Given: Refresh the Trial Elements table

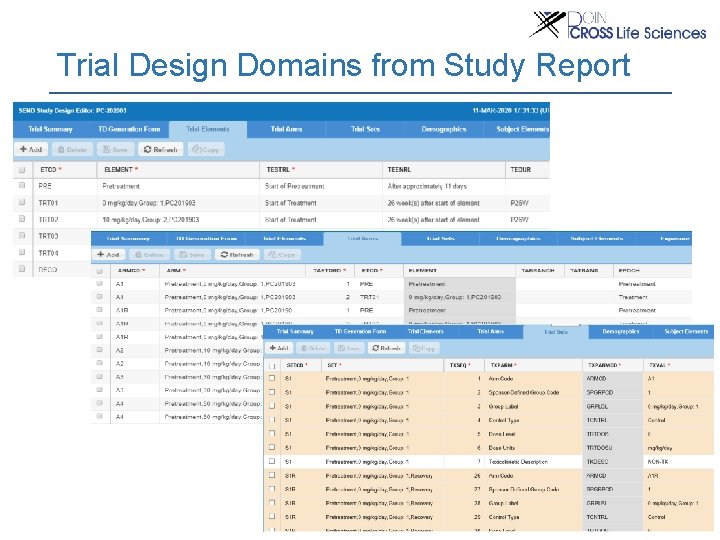Looking at the screenshot, I should pos(160,149).
